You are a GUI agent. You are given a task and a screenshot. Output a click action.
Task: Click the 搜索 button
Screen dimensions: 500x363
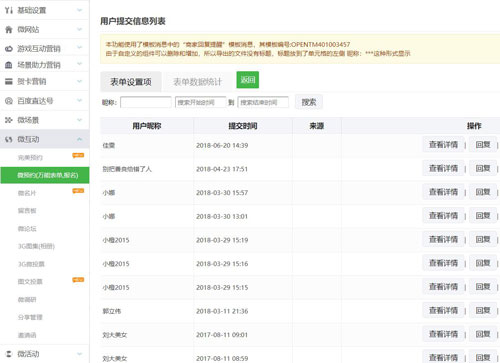coord(309,102)
